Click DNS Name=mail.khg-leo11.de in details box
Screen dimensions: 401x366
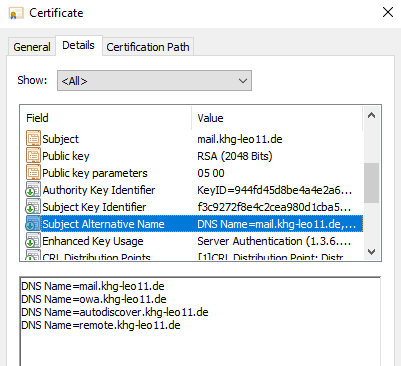click(93, 286)
